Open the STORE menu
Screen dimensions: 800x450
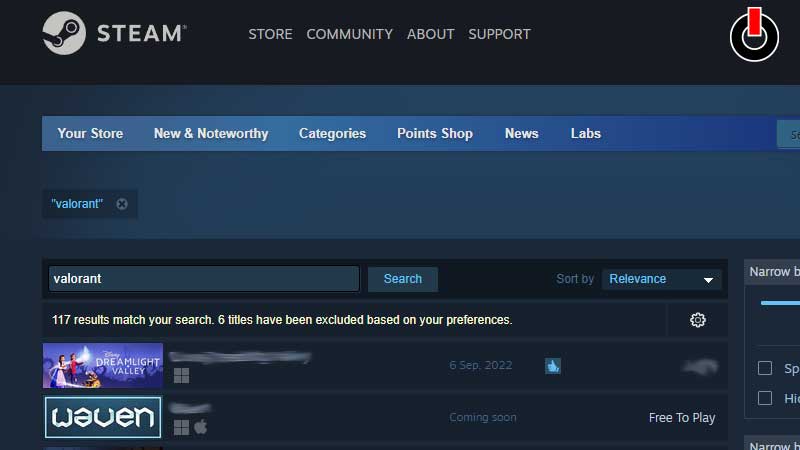(x=270, y=34)
